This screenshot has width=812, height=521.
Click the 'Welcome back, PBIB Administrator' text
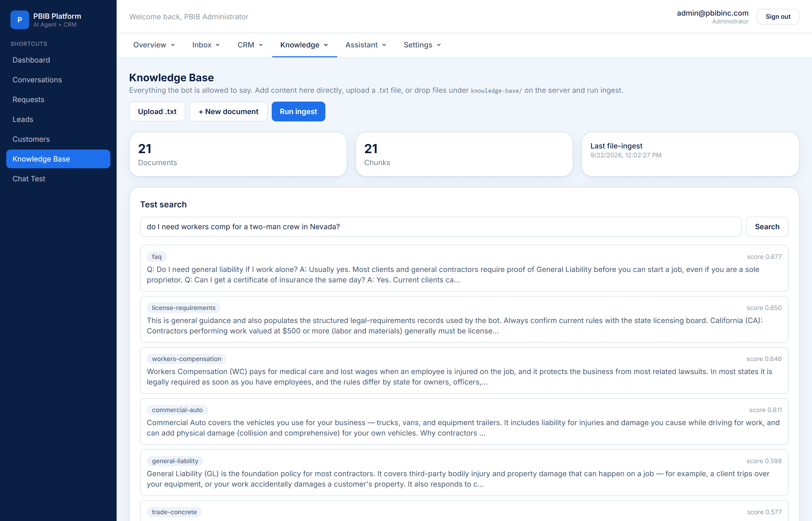tap(188, 17)
